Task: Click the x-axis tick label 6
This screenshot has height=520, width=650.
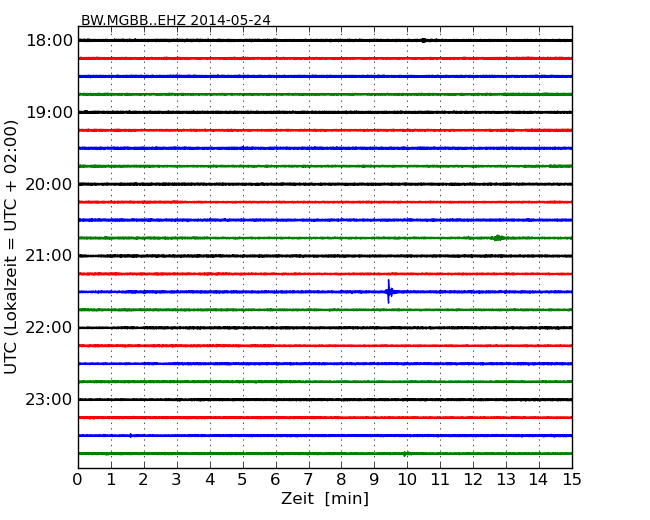Action: [x=275, y=480]
